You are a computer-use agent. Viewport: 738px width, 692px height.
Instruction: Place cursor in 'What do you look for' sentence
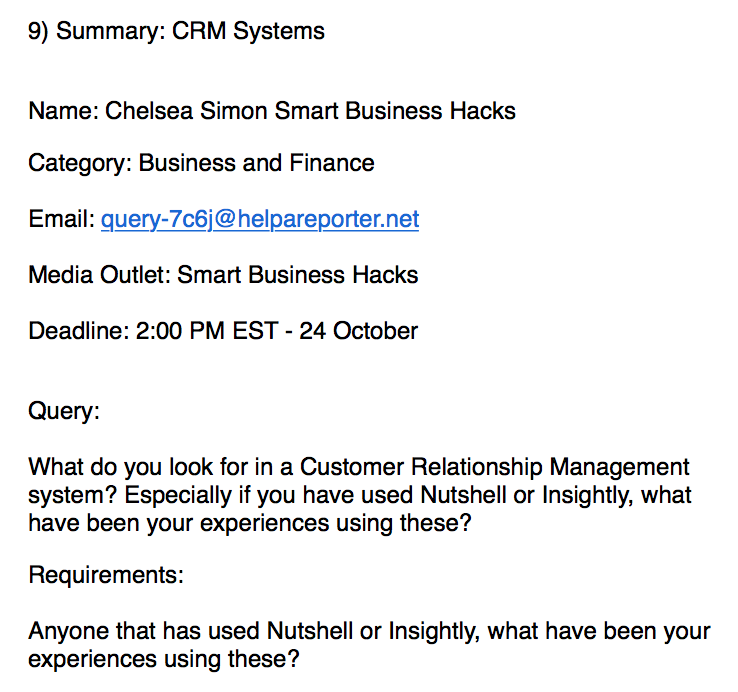coord(359,495)
